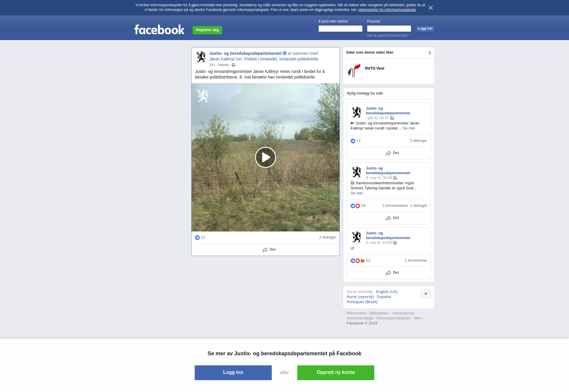Open retningslinjer for informasjonskapsler link
The height and width of the screenshot is (392, 569).
[x=387, y=10]
